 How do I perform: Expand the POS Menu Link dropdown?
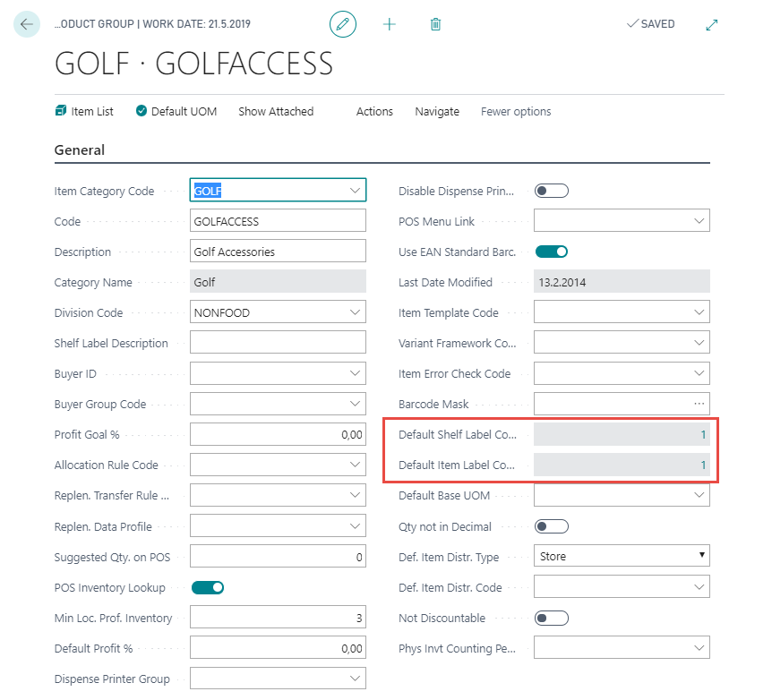(699, 221)
